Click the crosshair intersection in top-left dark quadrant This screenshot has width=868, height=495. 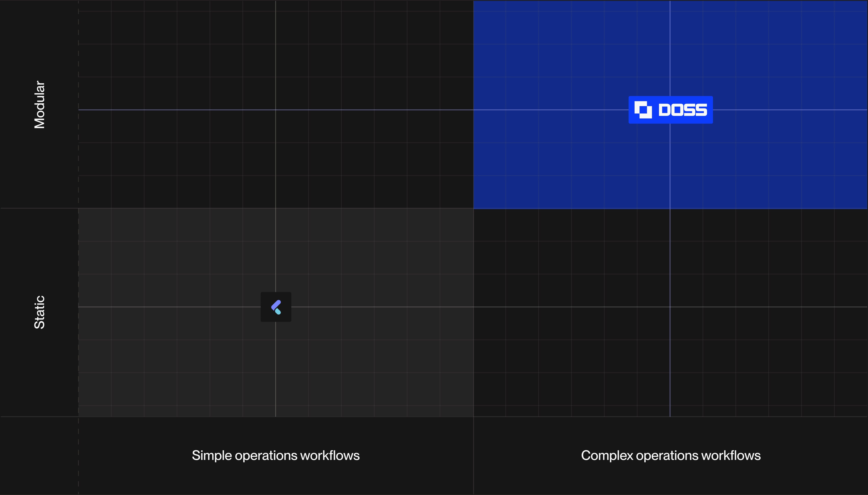pyautogui.click(x=275, y=110)
